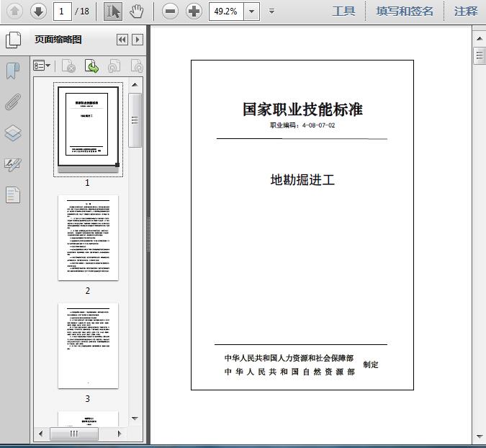Click the text 职业编码：4-08-07-02

[x=302, y=125]
